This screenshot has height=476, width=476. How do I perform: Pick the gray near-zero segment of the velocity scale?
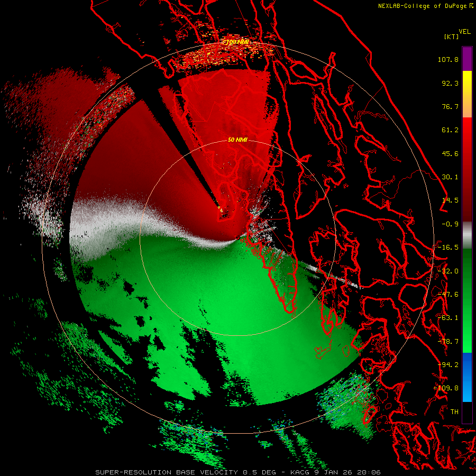[467, 235]
